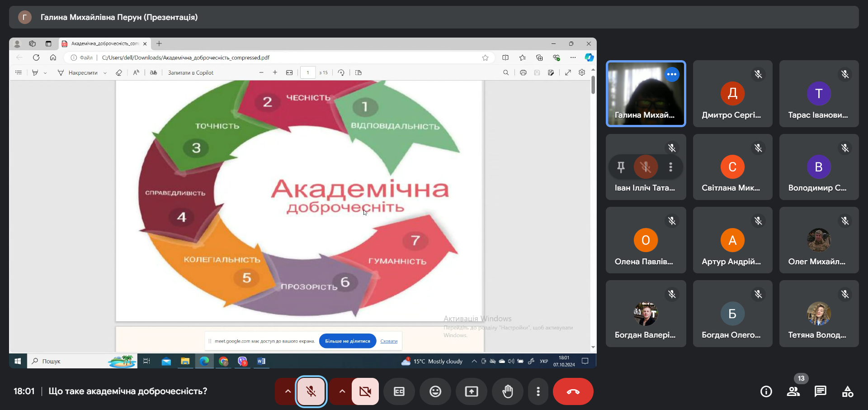Select the Накреслити draw tool
Viewport: 868px width, 410px height.
(x=77, y=72)
